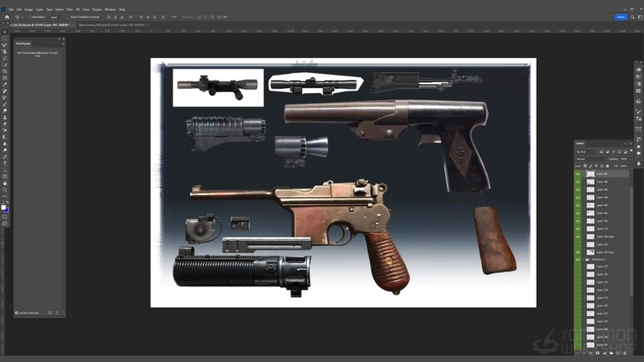Select the Blur tool

coord(5,143)
